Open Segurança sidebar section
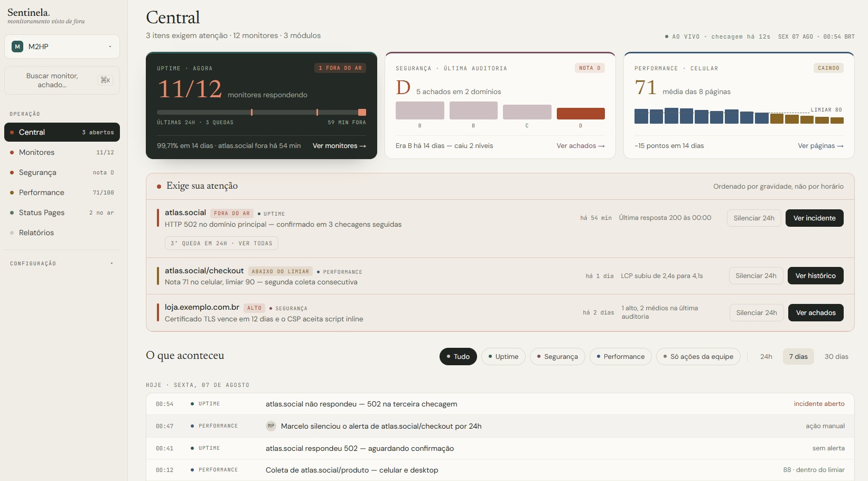 click(62, 172)
